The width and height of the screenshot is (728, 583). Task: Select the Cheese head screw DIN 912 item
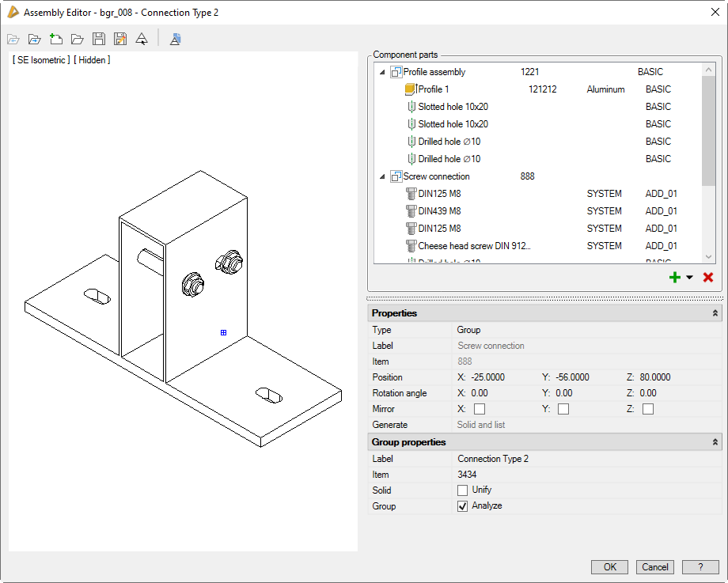click(473, 246)
